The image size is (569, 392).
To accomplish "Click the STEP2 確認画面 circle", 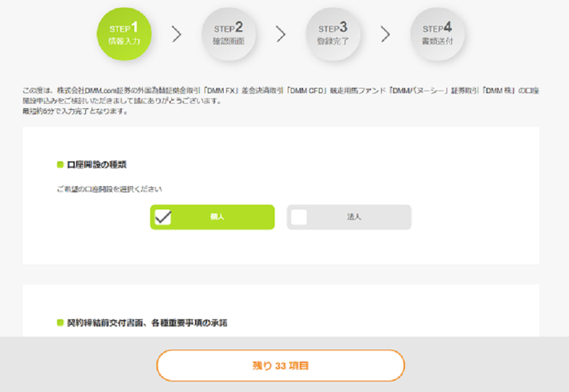I will point(229,34).
